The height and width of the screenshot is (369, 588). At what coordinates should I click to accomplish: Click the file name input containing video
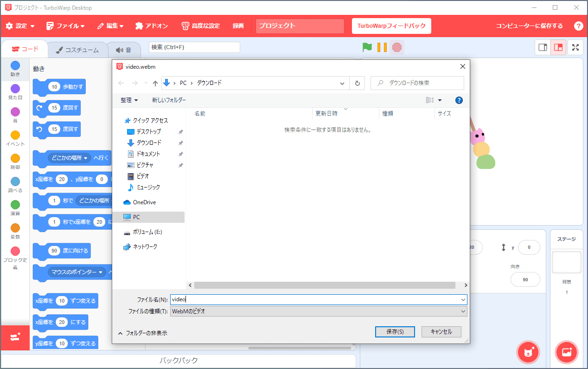click(x=278, y=299)
